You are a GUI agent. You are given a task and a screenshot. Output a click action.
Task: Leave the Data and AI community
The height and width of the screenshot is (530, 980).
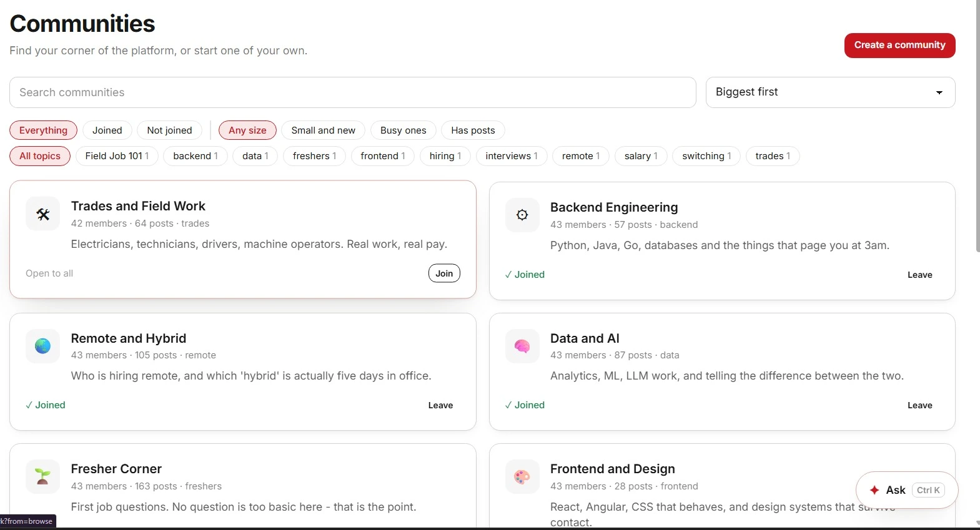pos(919,405)
